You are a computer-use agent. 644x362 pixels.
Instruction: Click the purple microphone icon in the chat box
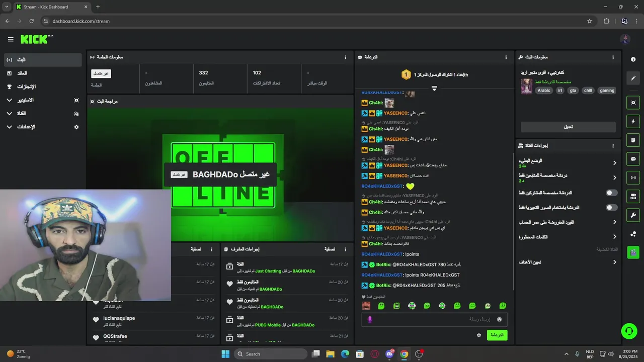coord(370,319)
